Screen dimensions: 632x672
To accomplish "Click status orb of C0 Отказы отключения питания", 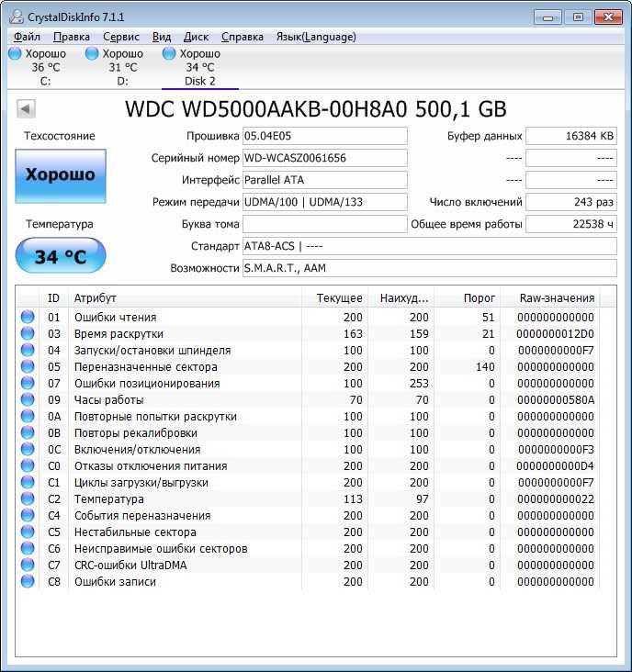I will 28,465.
